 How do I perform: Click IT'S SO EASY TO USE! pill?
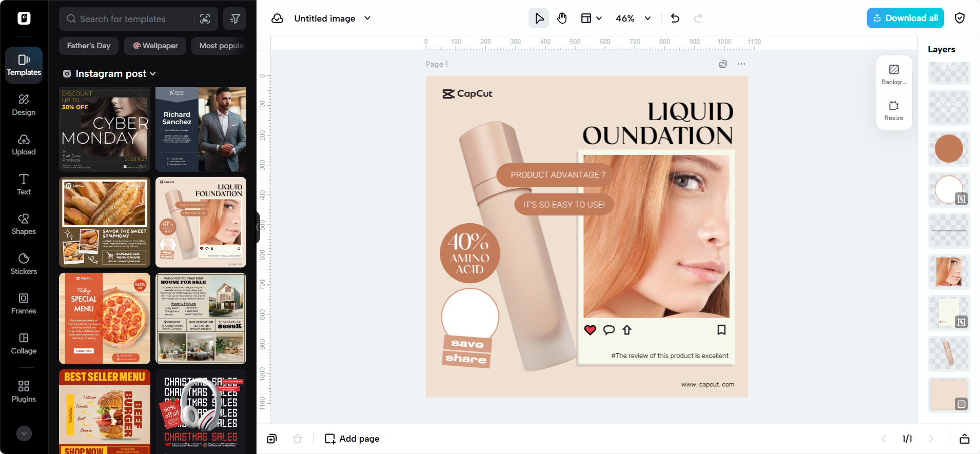[564, 205]
